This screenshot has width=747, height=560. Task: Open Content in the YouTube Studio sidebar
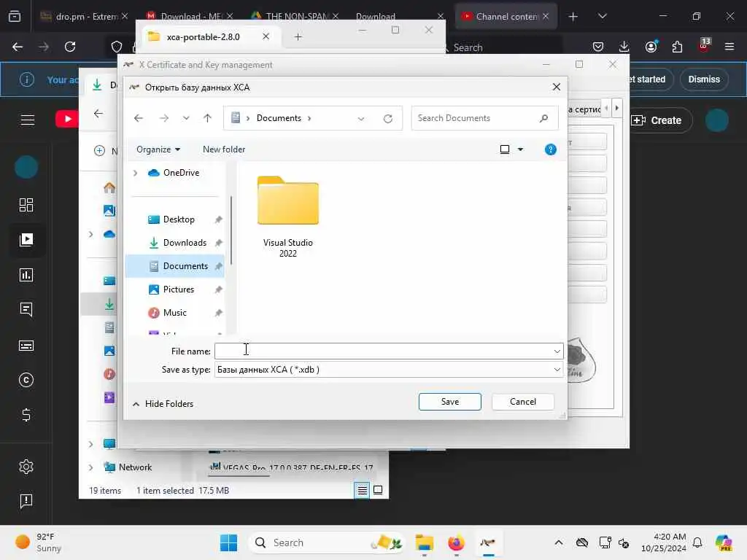point(26,239)
